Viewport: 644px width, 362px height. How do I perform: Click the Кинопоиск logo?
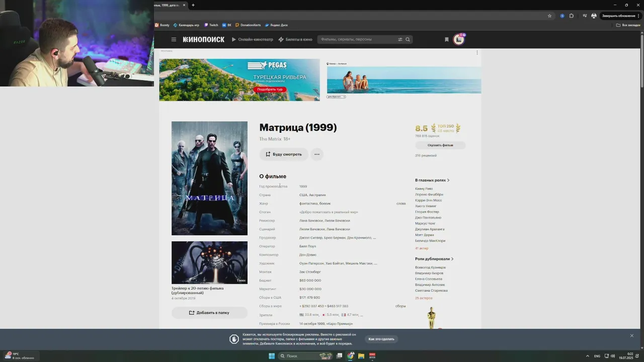(204, 39)
